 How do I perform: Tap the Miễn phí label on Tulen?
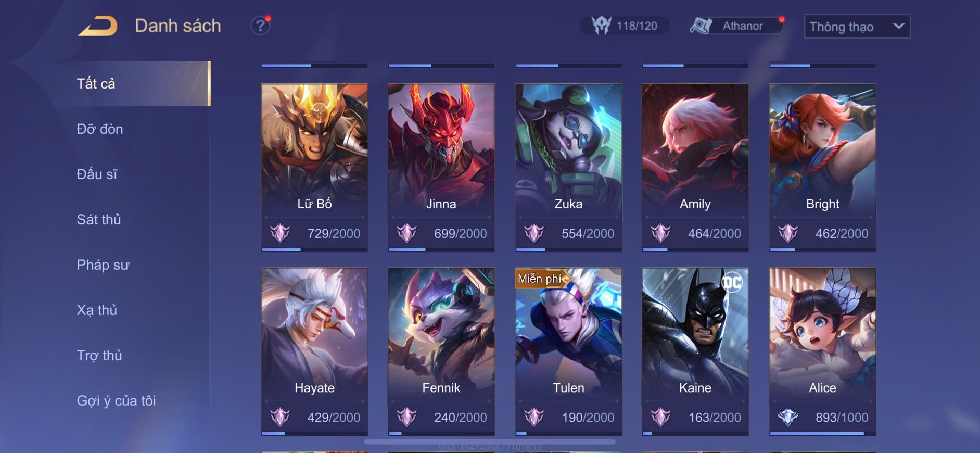[x=540, y=279]
